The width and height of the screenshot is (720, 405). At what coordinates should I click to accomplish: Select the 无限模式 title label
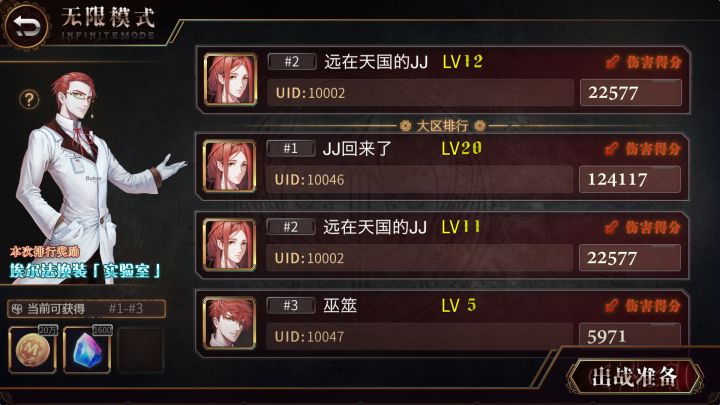(108, 17)
